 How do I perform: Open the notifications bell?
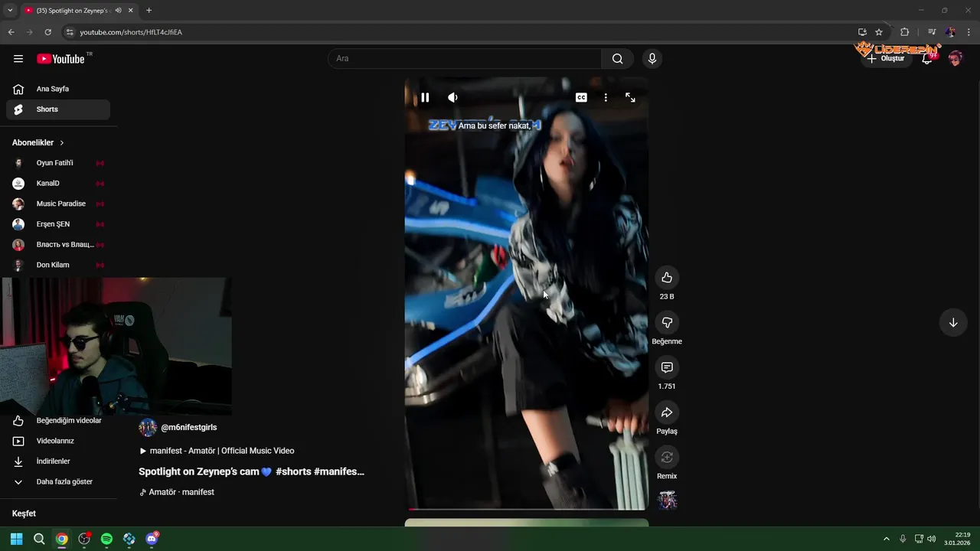(x=927, y=59)
